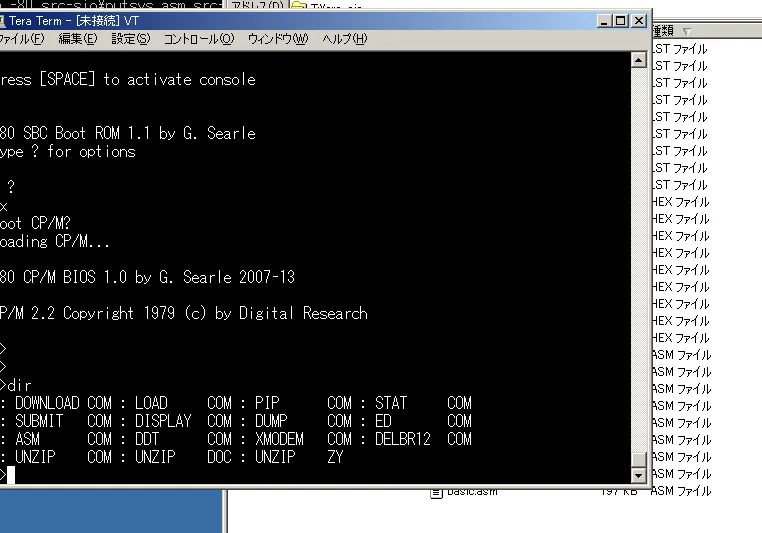
Task: Click the ASM filename in the terminal listing
Action: coord(27,439)
